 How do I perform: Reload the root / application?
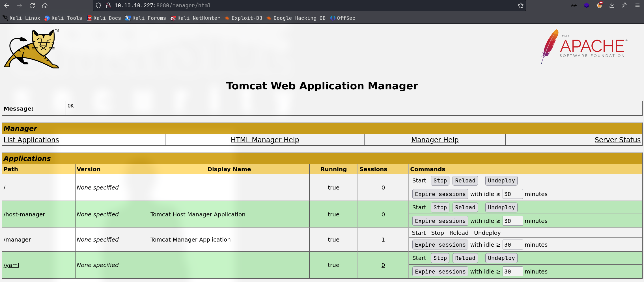coord(465,180)
